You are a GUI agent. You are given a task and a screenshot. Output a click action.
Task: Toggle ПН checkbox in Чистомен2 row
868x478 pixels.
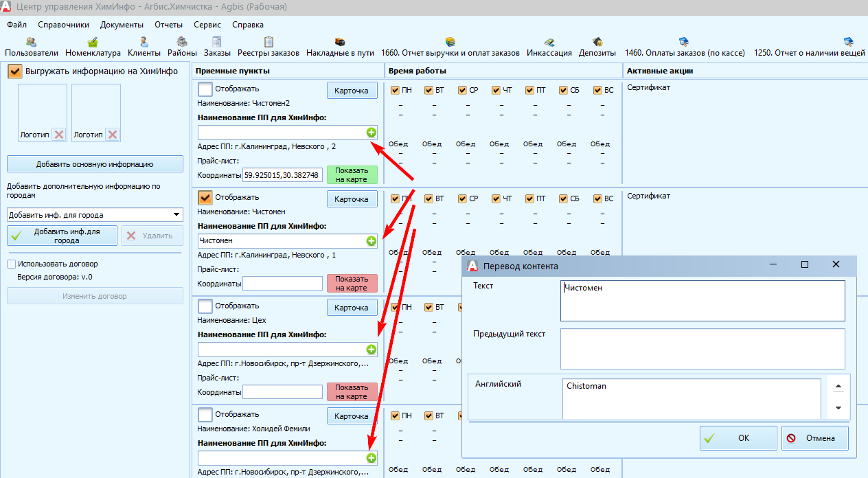click(395, 90)
